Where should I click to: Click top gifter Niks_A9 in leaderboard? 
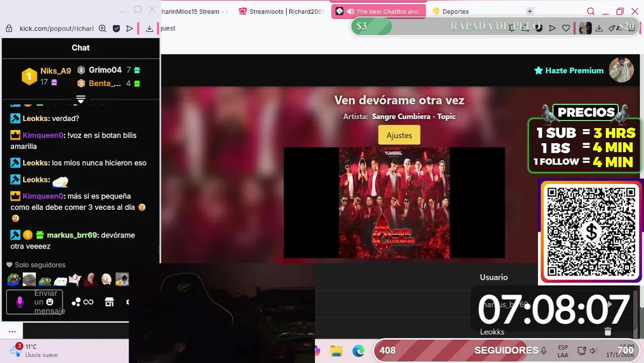pyautogui.click(x=55, y=71)
